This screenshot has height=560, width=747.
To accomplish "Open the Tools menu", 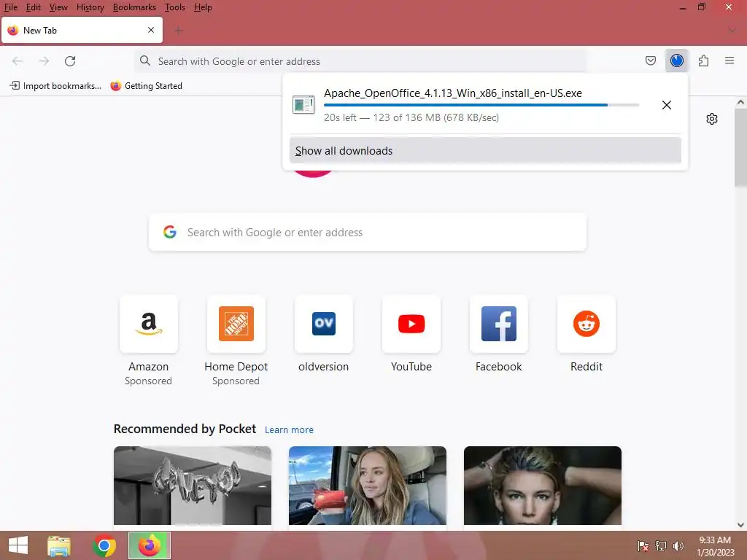I will (x=175, y=7).
